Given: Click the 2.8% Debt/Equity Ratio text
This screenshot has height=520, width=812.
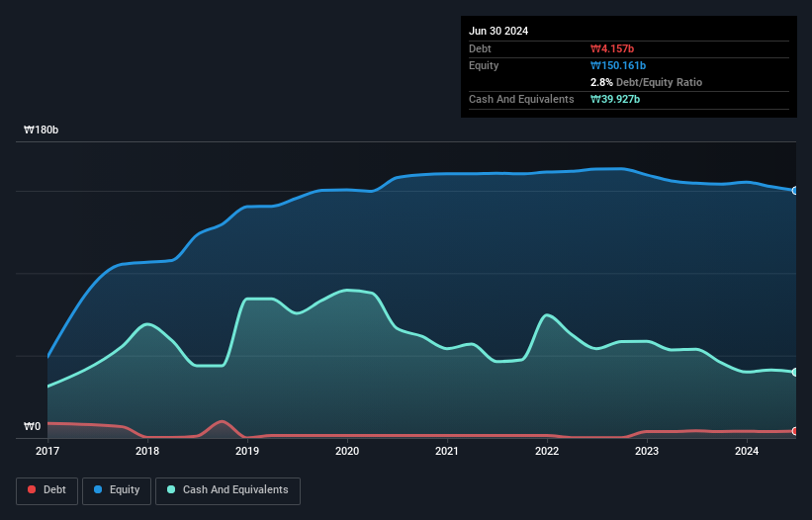Looking at the screenshot, I should [x=646, y=82].
